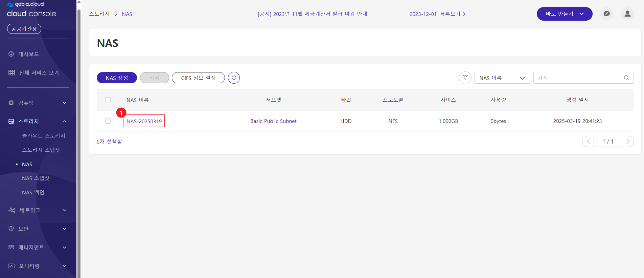Click the network nodes icon

(12, 210)
